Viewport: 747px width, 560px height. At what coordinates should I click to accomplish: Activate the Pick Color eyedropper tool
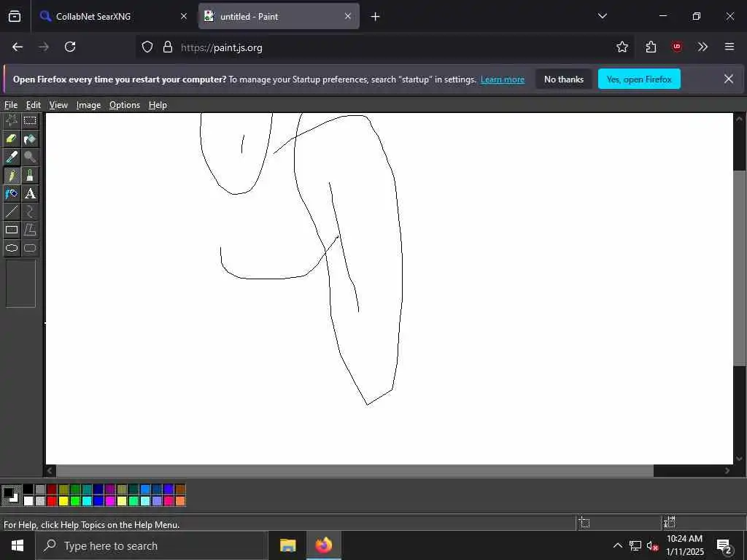tap(12, 157)
